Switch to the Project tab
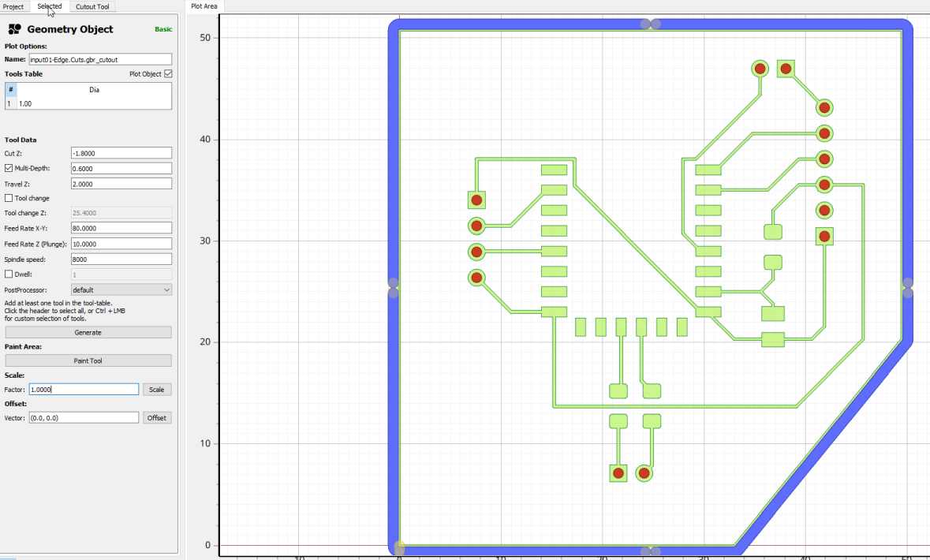The image size is (930, 560). tap(13, 6)
